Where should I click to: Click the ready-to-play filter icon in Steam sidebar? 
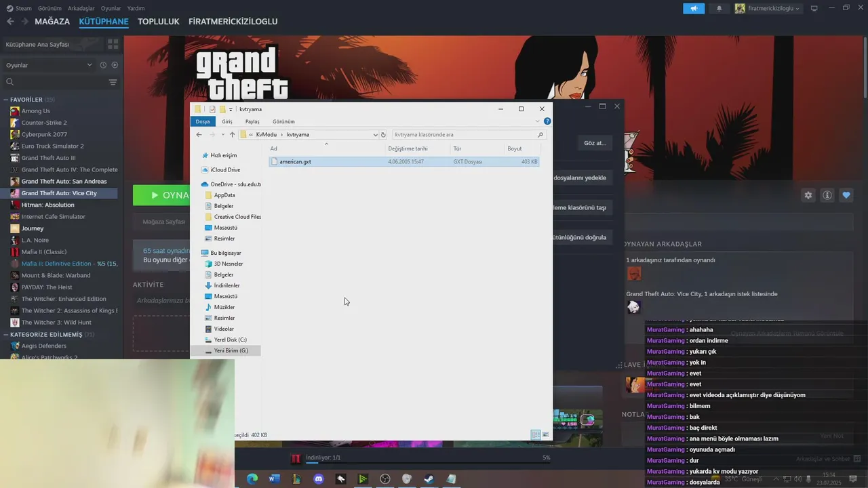point(115,65)
